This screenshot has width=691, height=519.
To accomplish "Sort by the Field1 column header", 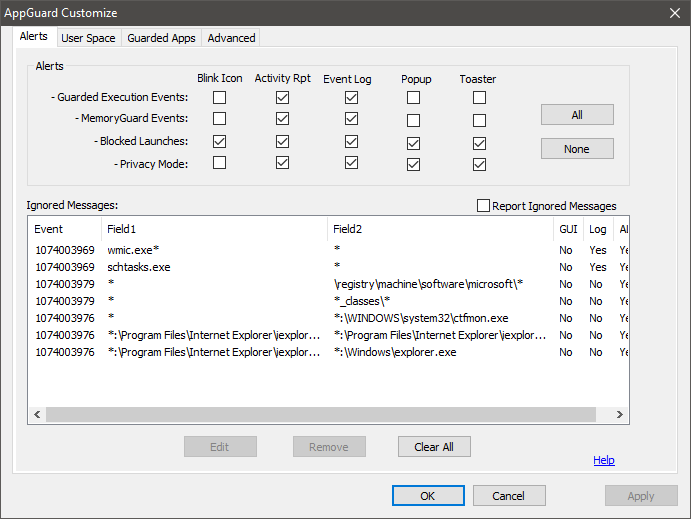I will click(x=214, y=229).
